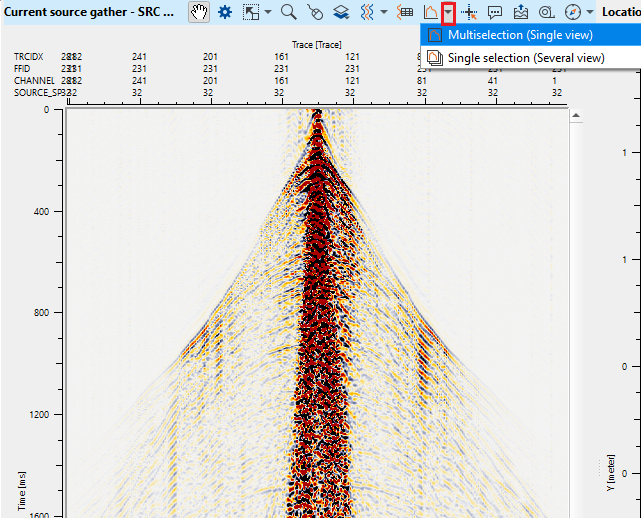
Task: Click the table header icon
Action: coord(405,12)
